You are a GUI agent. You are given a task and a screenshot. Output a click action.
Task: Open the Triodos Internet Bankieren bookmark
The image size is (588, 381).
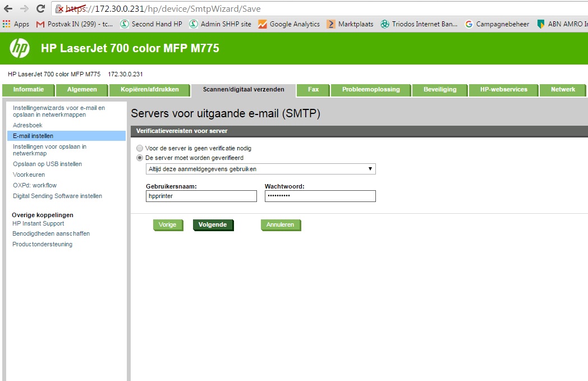click(x=419, y=24)
